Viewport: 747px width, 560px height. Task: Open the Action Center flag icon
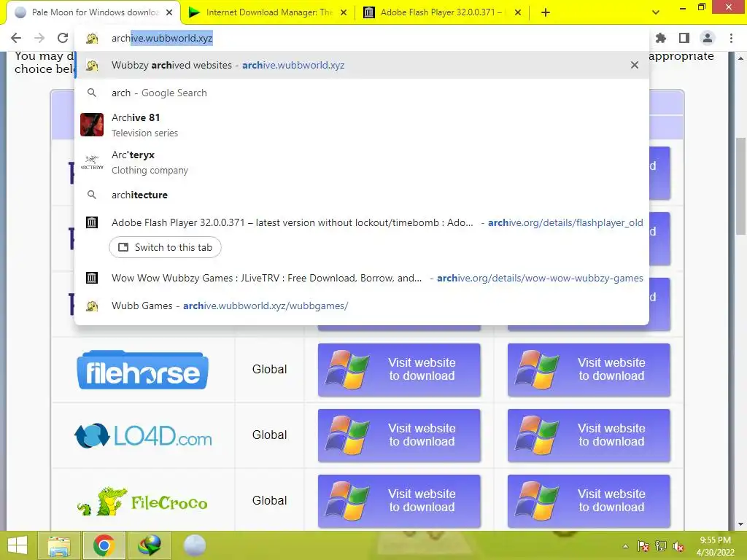[643, 546]
